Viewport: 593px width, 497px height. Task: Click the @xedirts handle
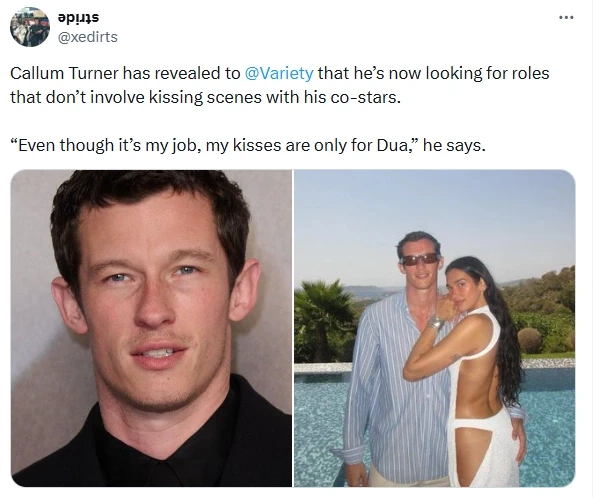click(87, 37)
